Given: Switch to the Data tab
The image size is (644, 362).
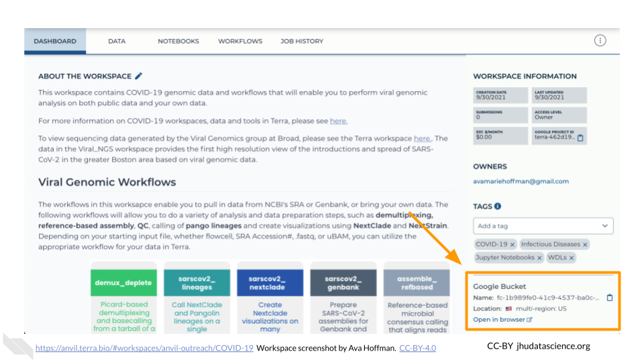Looking at the screenshot, I should pyautogui.click(x=117, y=41).
